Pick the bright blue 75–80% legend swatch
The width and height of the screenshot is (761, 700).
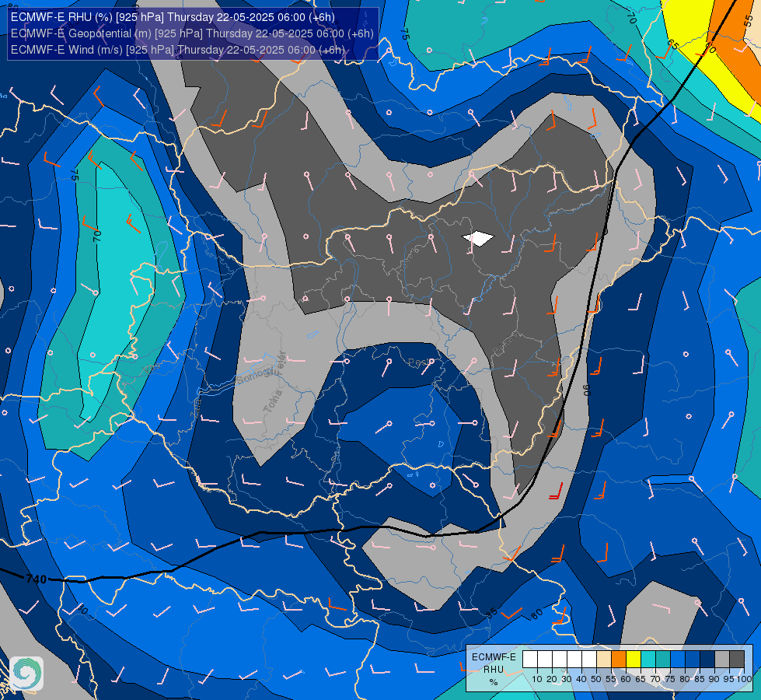click(678, 659)
